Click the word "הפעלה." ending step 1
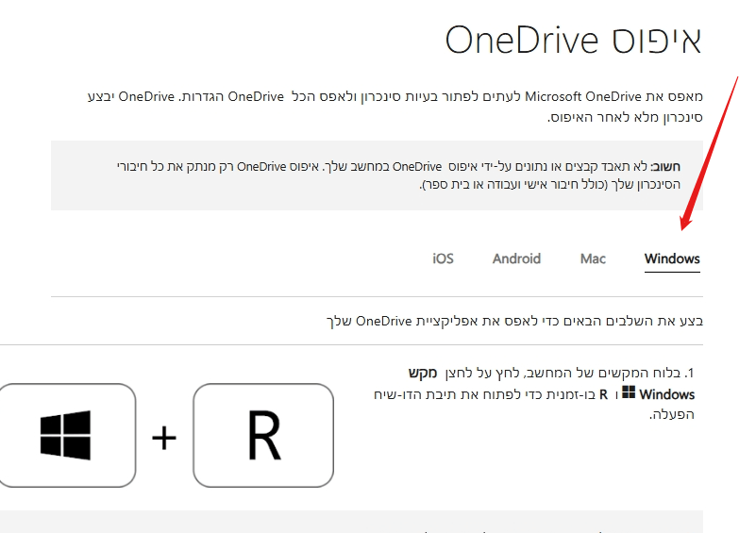Image resolution: width=756 pixels, height=533 pixels. [x=671, y=414]
